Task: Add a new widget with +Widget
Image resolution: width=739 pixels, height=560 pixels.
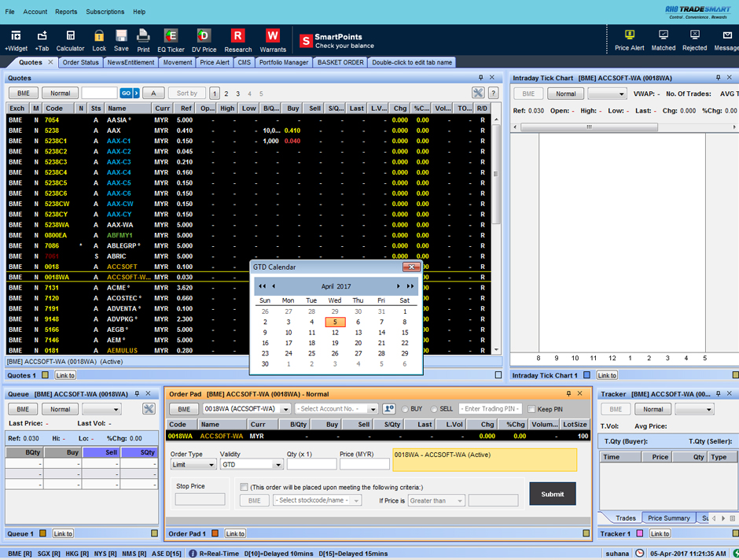Action: click(16, 41)
